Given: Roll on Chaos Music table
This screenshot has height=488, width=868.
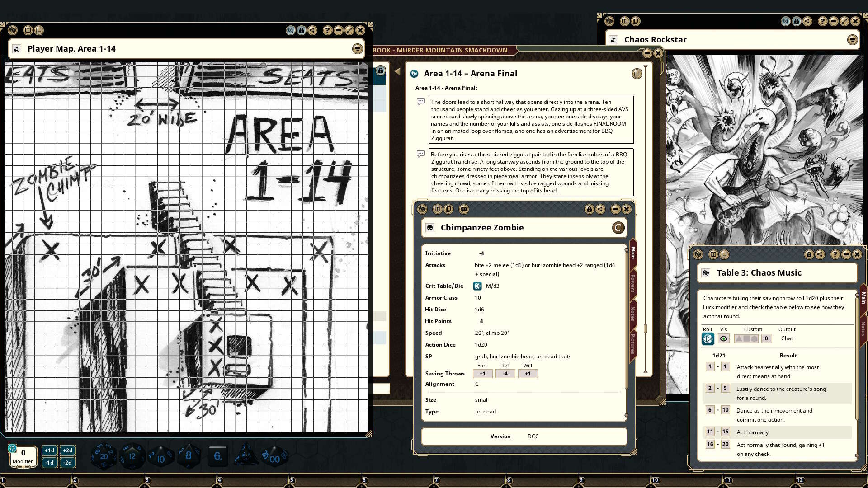Looking at the screenshot, I should point(708,338).
